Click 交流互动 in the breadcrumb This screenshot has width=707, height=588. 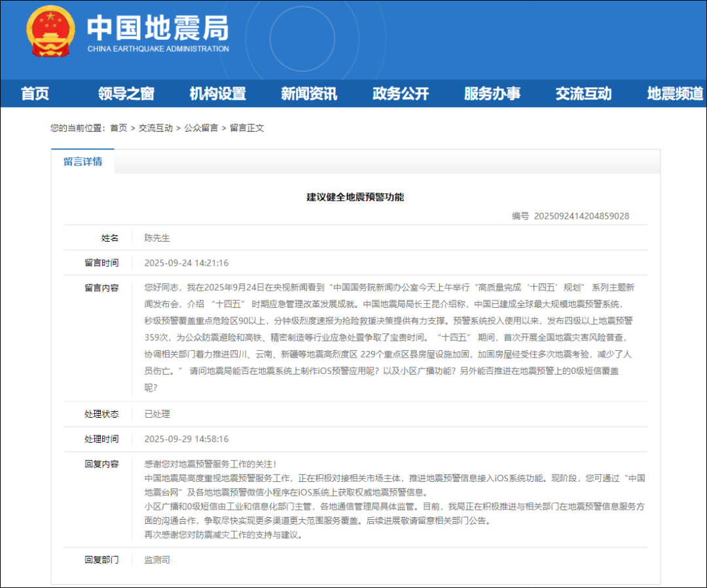click(x=156, y=128)
